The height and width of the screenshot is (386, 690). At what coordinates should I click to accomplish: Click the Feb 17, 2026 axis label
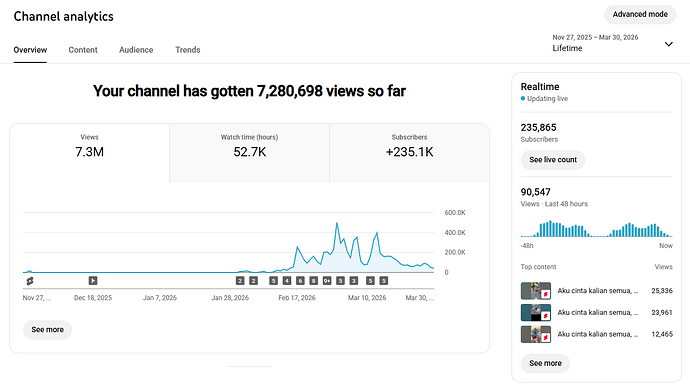(x=297, y=298)
